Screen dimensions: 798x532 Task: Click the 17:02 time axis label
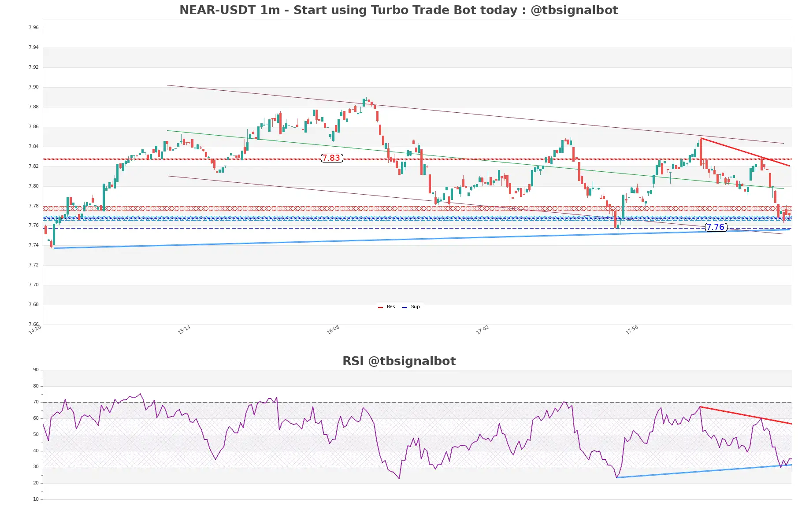(x=483, y=330)
